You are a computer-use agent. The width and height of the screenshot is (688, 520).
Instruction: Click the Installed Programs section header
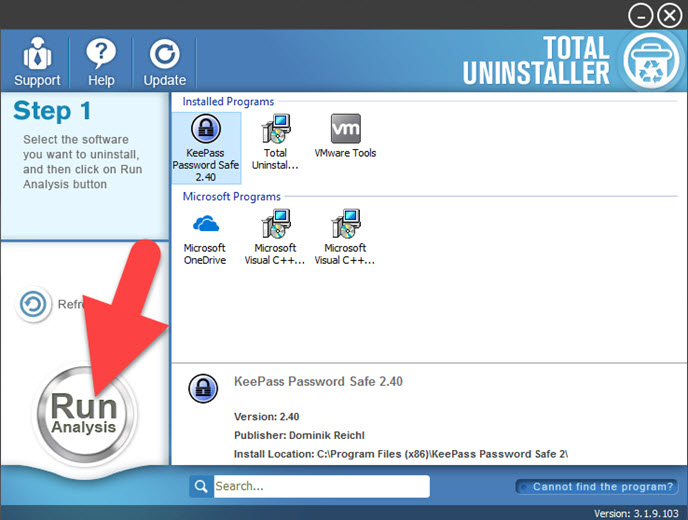(x=228, y=102)
